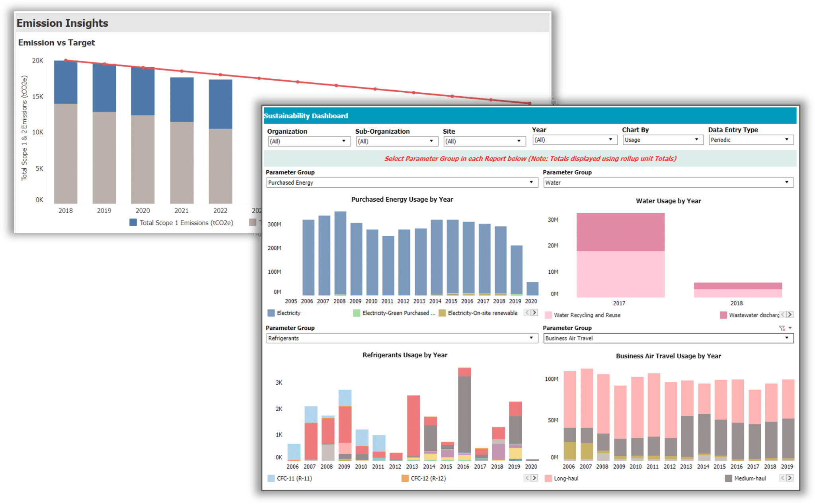Select the Electricity-Green Purchased legend swatch
The image size is (815, 504).
point(357,313)
